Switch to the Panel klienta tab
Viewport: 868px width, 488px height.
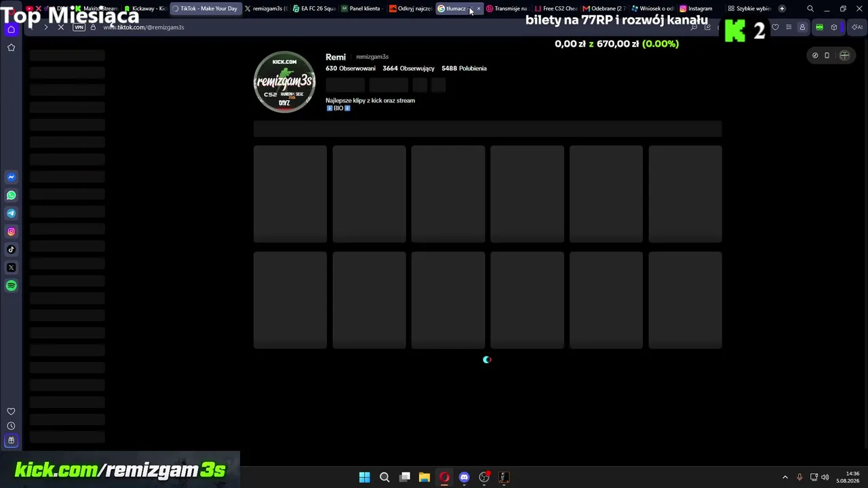pyautogui.click(x=361, y=9)
